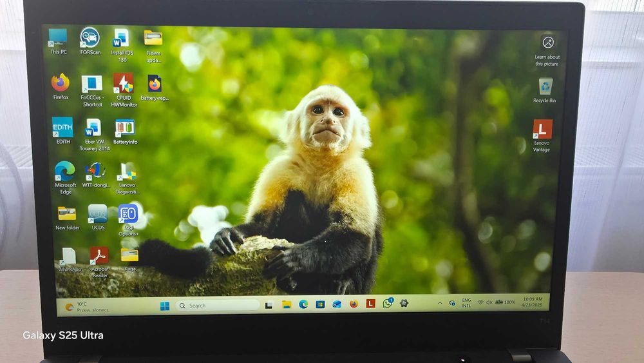The image size is (644, 363).
Task: Launch the UCDS shortcut
Action: (98, 217)
